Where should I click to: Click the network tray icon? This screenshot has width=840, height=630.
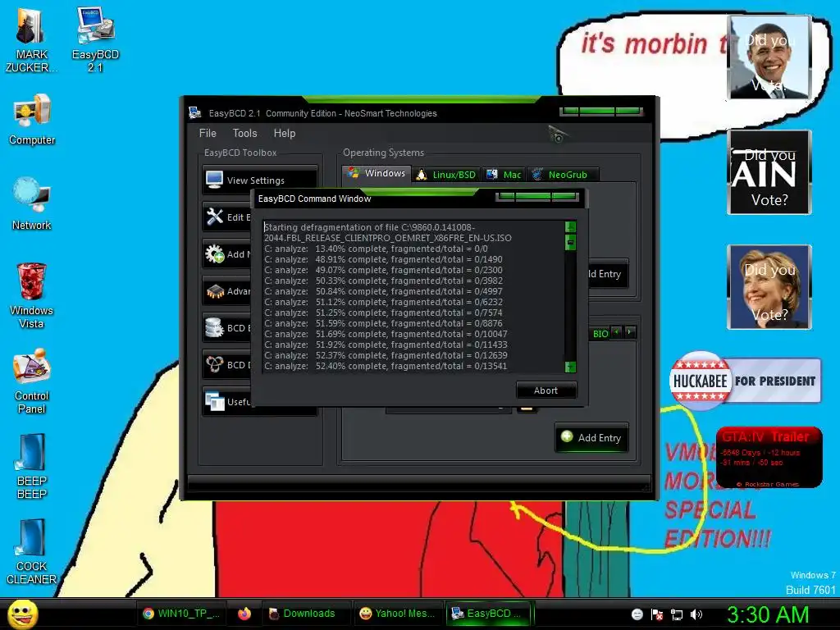677,614
